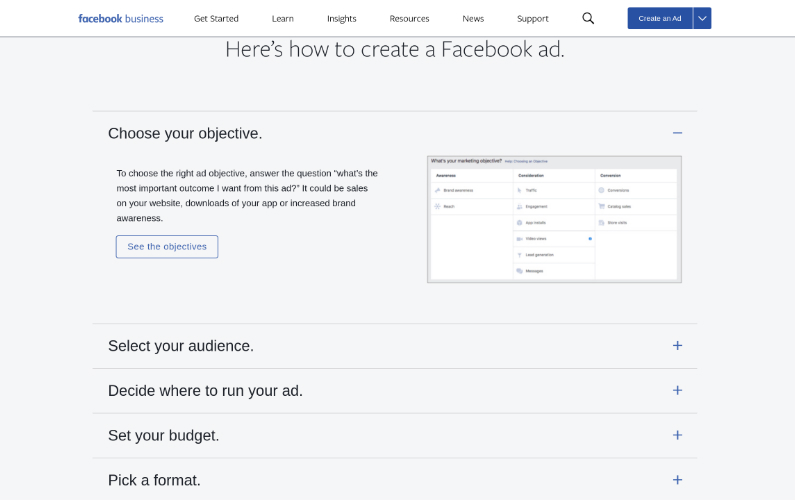Image resolution: width=795 pixels, height=500 pixels.
Task: Open the Support menu
Action: (x=532, y=18)
